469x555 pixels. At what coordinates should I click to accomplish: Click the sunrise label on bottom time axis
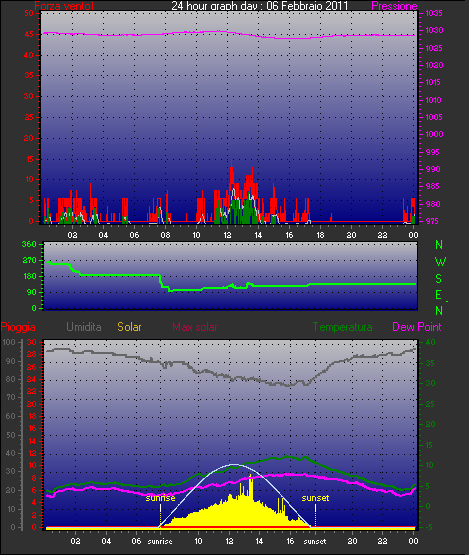160,541
